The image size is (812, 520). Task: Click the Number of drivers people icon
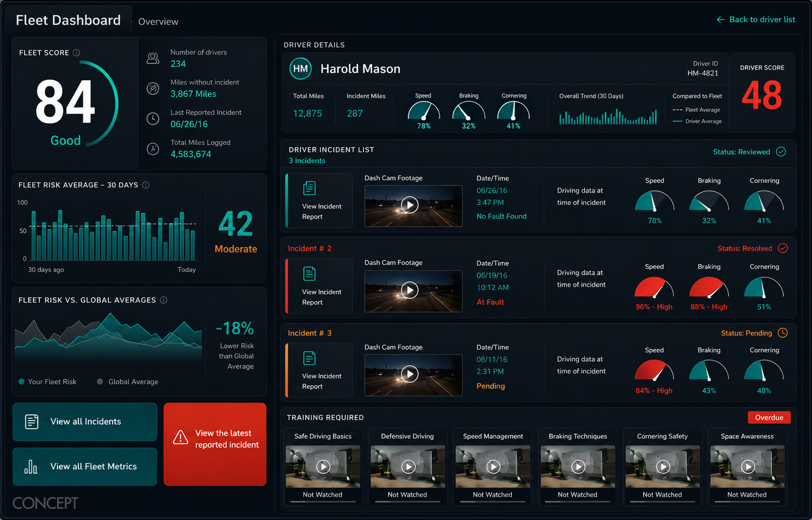(153, 58)
